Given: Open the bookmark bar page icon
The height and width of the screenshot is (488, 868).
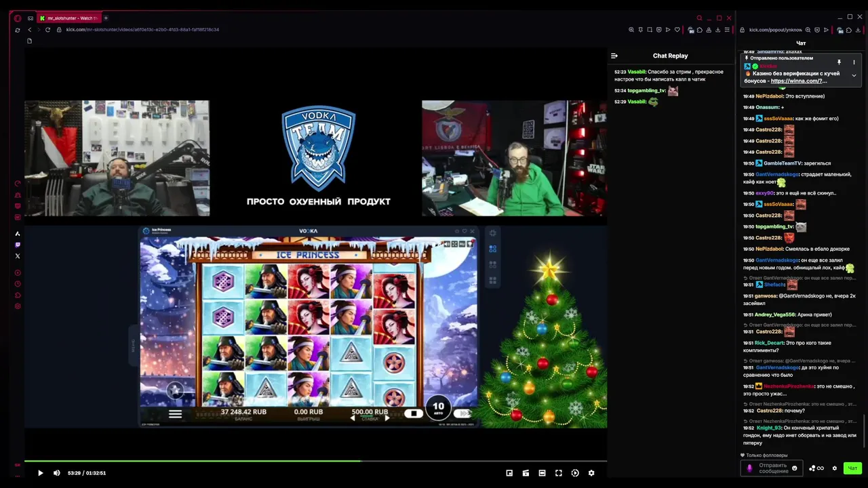Looking at the screenshot, I should coord(29,41).
